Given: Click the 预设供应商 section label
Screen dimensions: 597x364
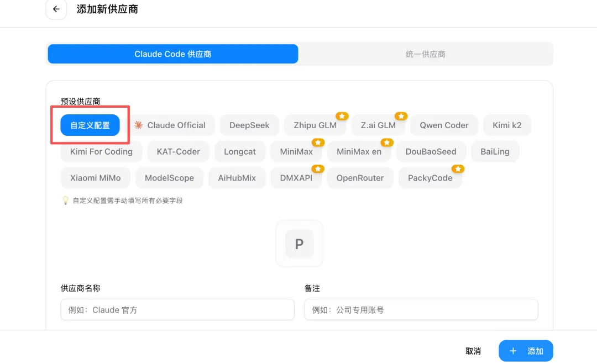Looking at the screenshot, I should coord(80,102).
